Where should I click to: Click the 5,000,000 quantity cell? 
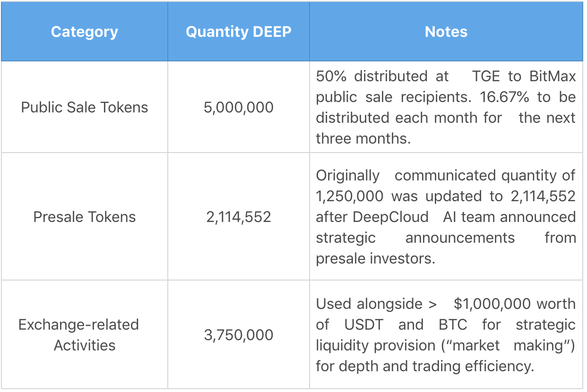[x=239, y=107]
